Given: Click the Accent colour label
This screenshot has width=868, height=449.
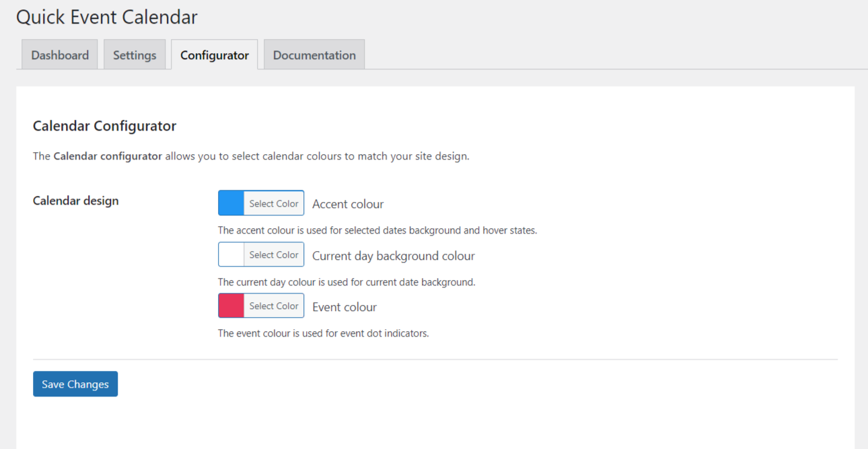Looking at the screenshot, I should click(348, 204).
